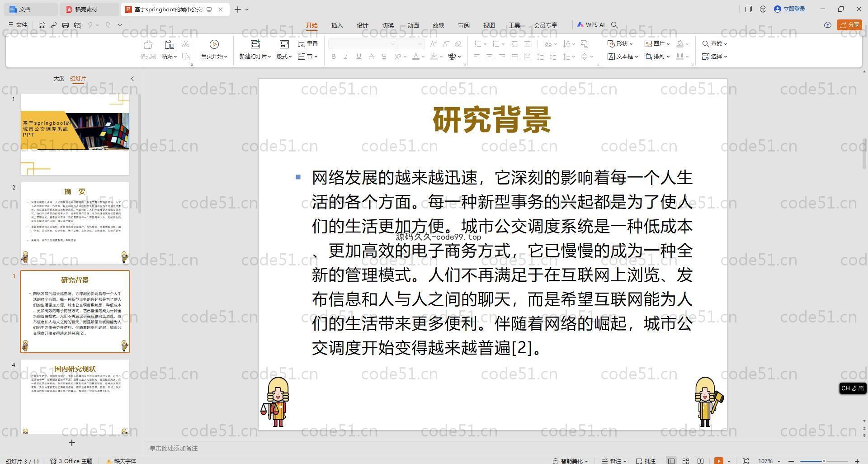Click Login (立即登录) button
Viewport: 868px width, 464px height.
(x=790, y=9)
